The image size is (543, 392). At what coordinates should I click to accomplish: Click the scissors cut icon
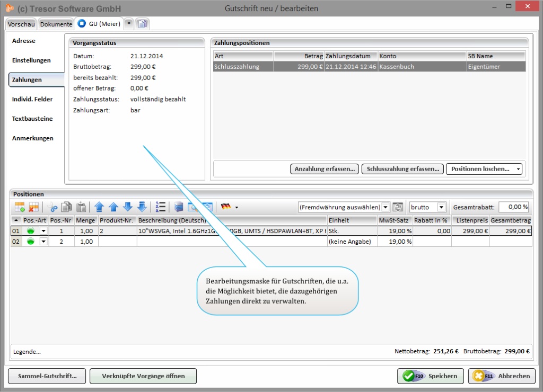[x=52, y=207]
